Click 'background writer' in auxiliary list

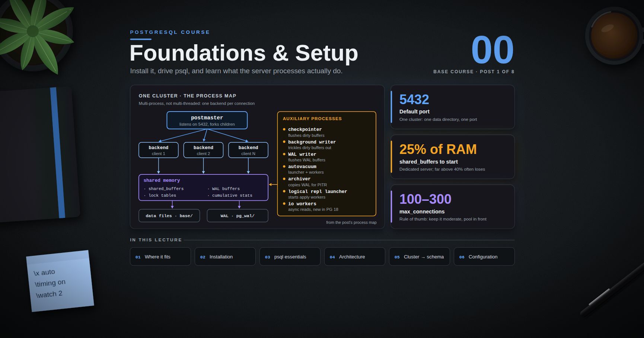312,142
